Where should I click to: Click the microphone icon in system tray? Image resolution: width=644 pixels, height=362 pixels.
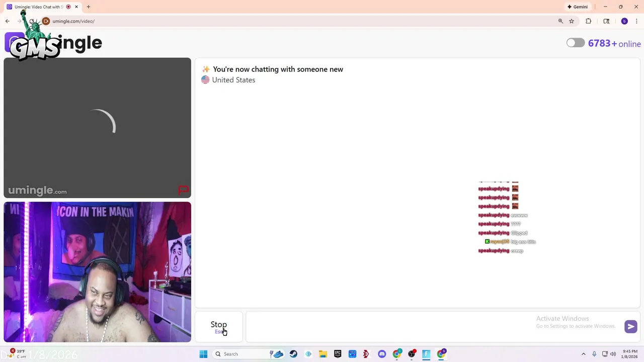[594, 354]
